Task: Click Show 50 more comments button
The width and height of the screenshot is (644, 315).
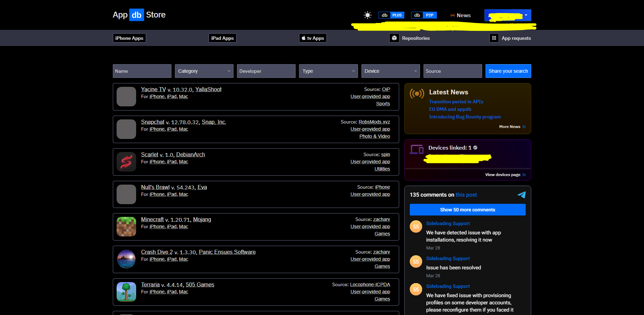Action: [x=468, y=210]
